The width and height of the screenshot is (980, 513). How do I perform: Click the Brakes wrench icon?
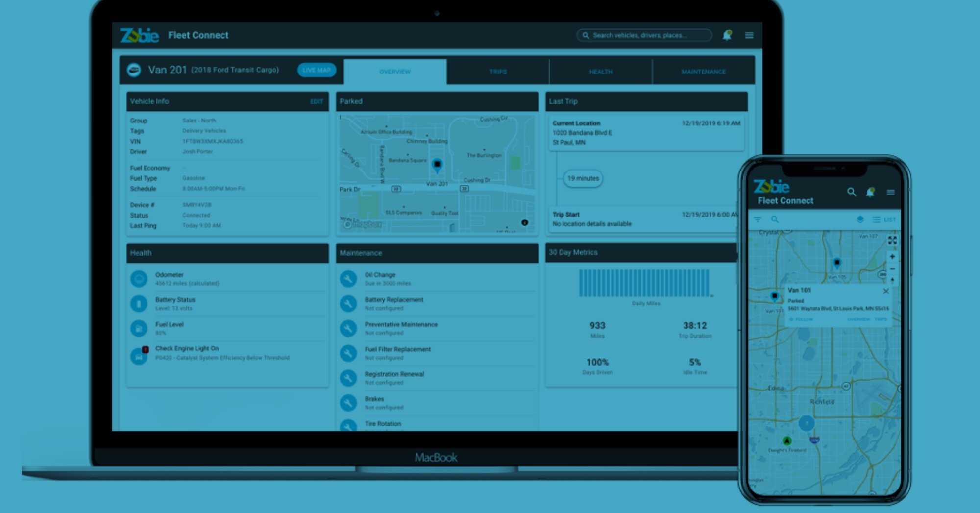click(x=348, y=403)
